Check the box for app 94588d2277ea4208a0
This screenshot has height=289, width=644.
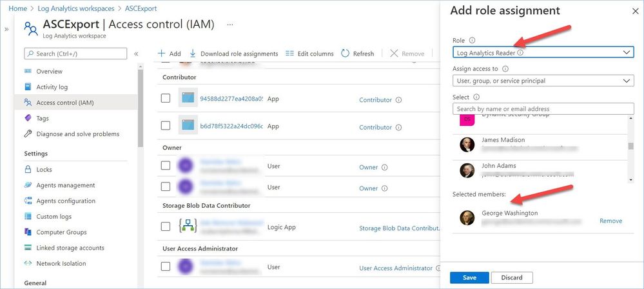pos(166,98)
